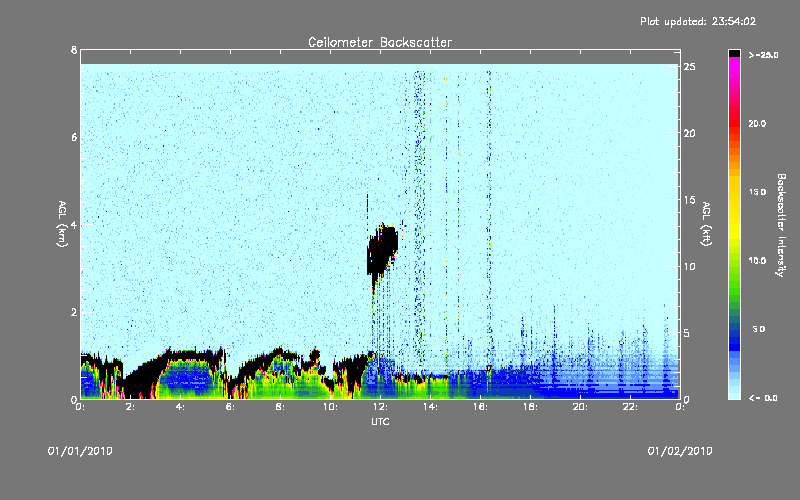Screen dimensions: 800x500
Task: Click the 'AGL (kft)' axis label
Action: pyautogui.click(x=706, y=224)
